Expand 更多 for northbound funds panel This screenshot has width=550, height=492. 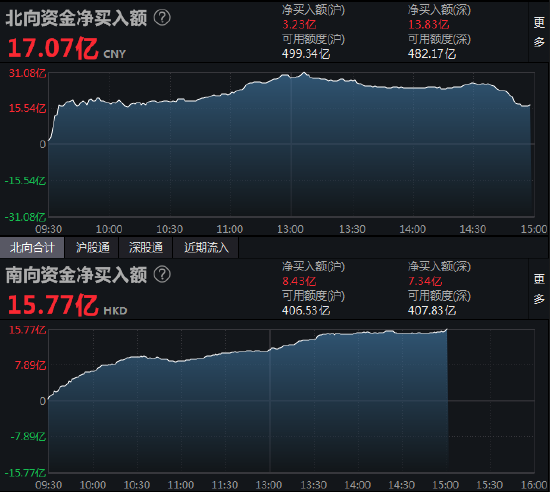point(539,32)
